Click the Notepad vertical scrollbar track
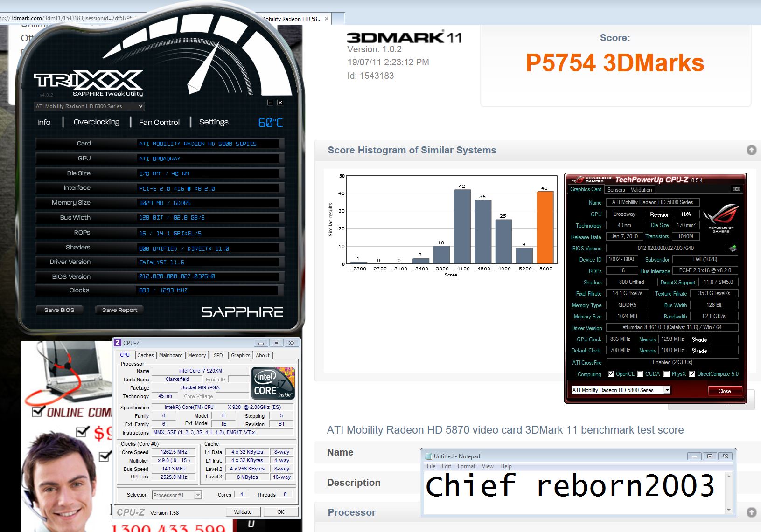 click(x=729, y=493)
